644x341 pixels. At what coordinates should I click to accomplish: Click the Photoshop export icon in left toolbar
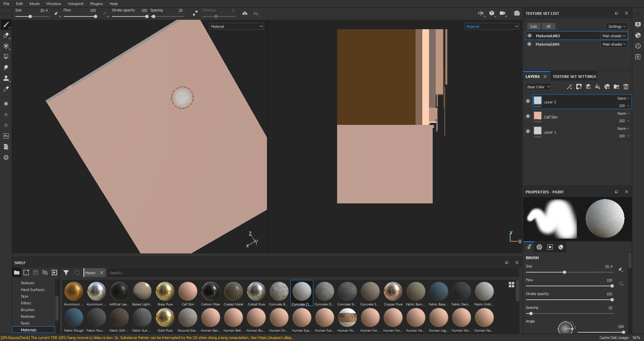click(6, 136)
